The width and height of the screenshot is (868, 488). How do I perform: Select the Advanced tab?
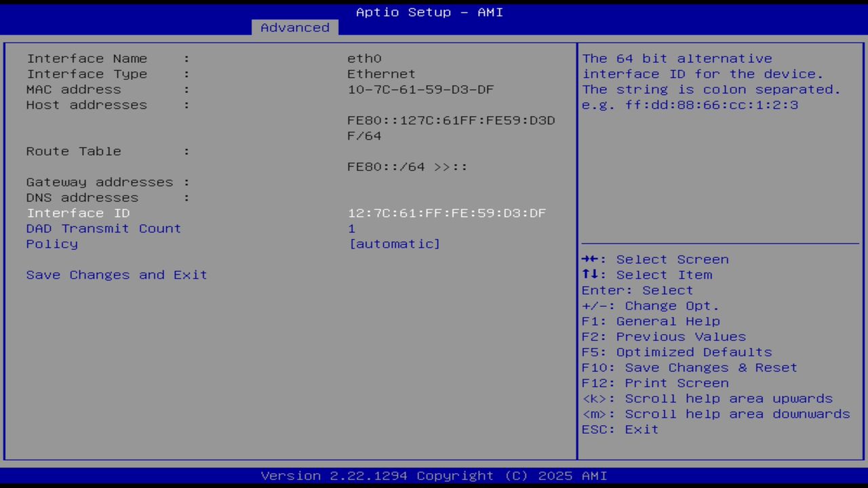coord(294,27)
